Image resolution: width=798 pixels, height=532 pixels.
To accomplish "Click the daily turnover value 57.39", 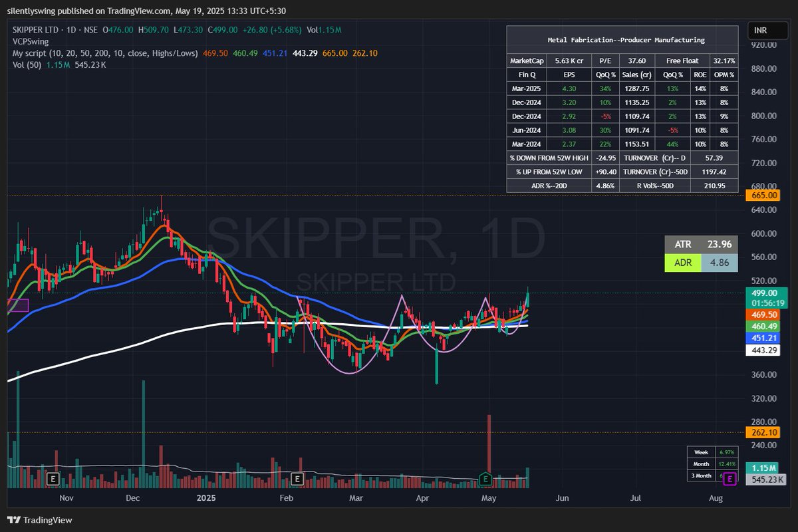I will pyautogui.click(x=715, y=158).
